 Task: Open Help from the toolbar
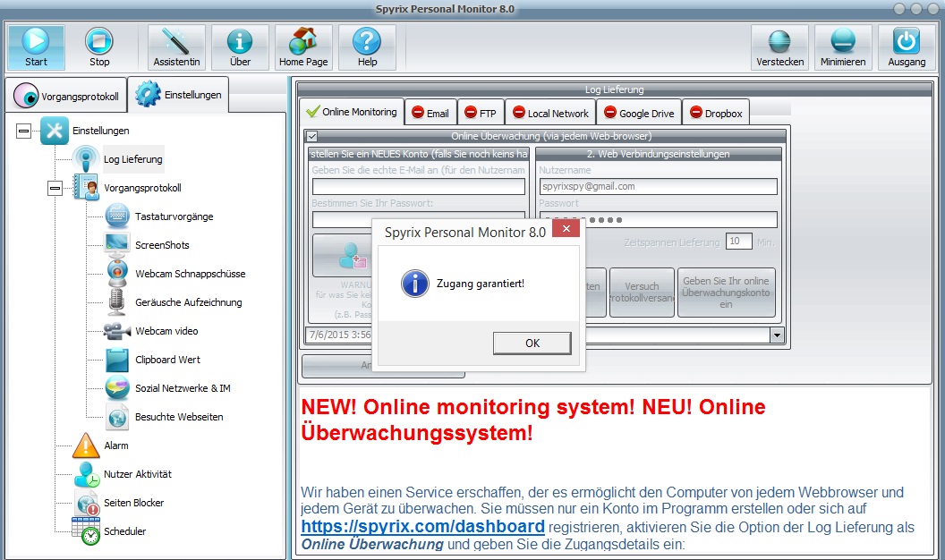(x=367, y=47)
